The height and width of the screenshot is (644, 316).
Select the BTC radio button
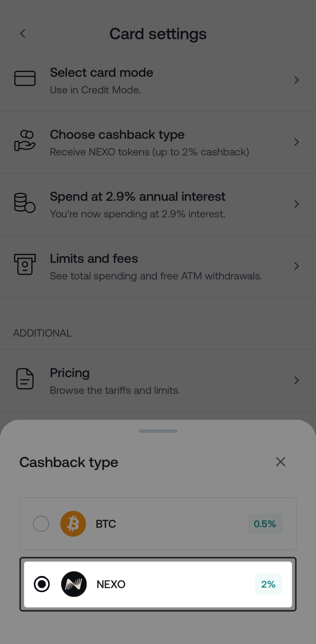coord(41,524)
